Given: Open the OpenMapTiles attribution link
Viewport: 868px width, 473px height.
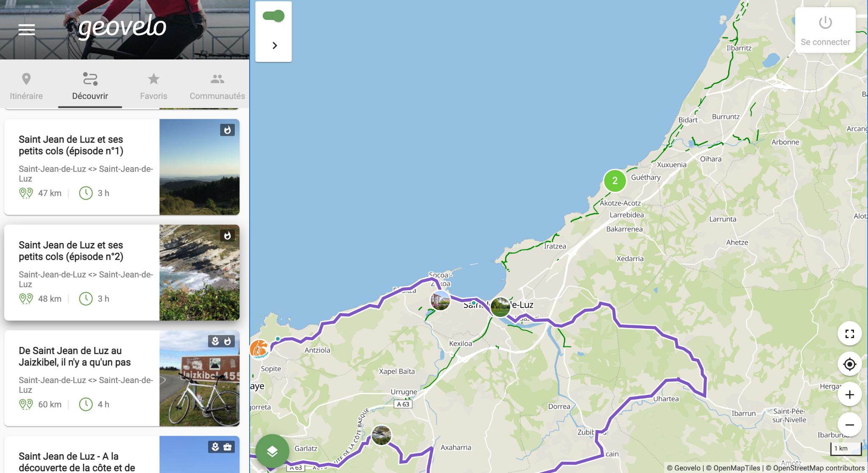Looking at the screenshot, I should pos(733,468).
